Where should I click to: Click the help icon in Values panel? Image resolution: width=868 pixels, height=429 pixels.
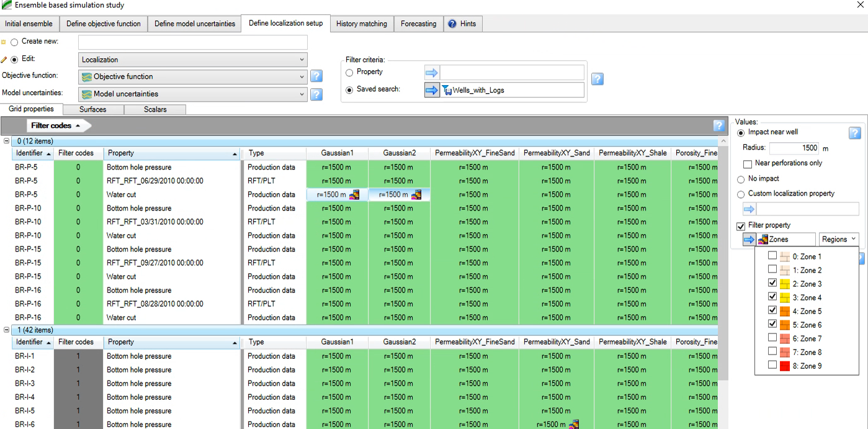click(854, 133)
